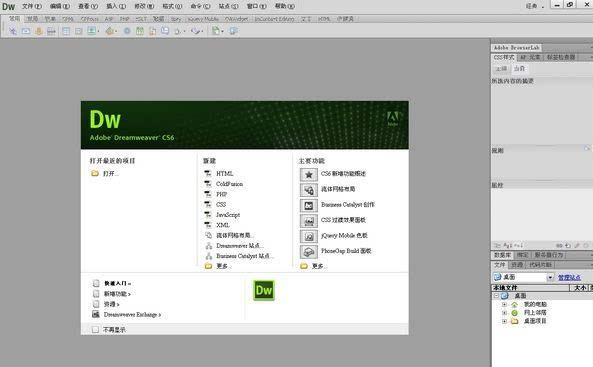593x367 pixels.
Task: Expand the My Computer tree node
Action: pos(504,304)
